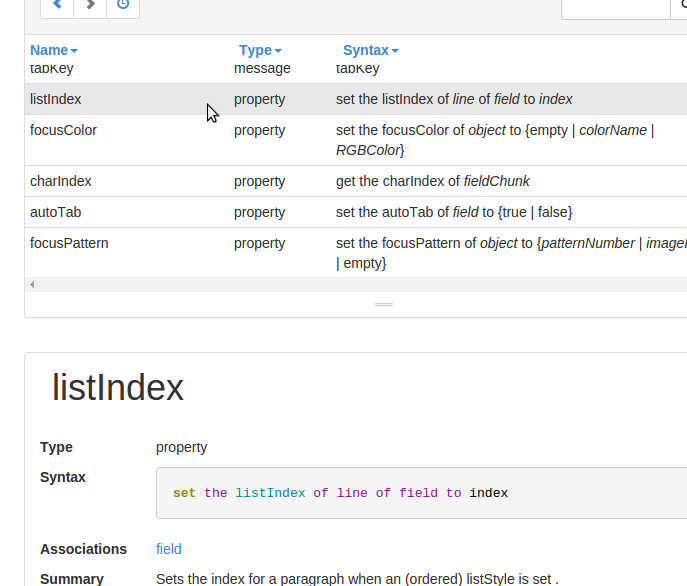Click the field association link

click(168, 549)
